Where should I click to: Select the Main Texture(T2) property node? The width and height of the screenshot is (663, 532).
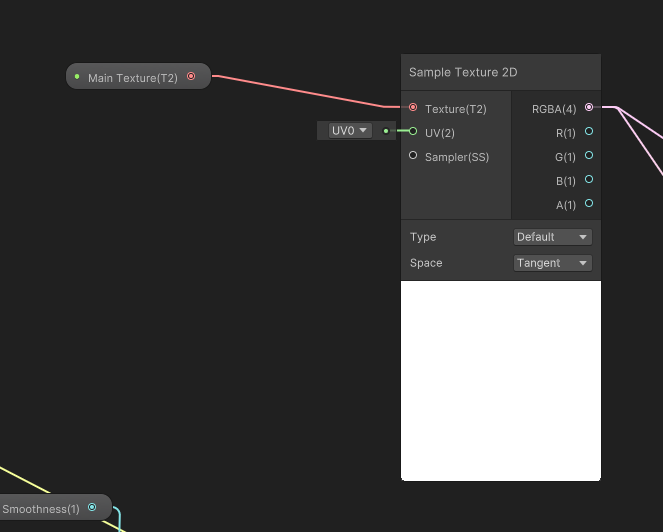coord(138,76)
